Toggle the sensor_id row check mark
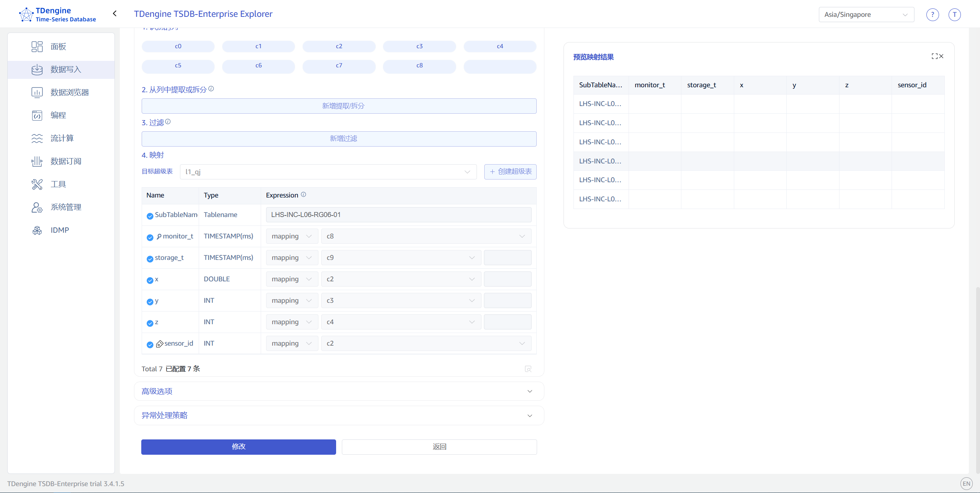 click(150, 344)
